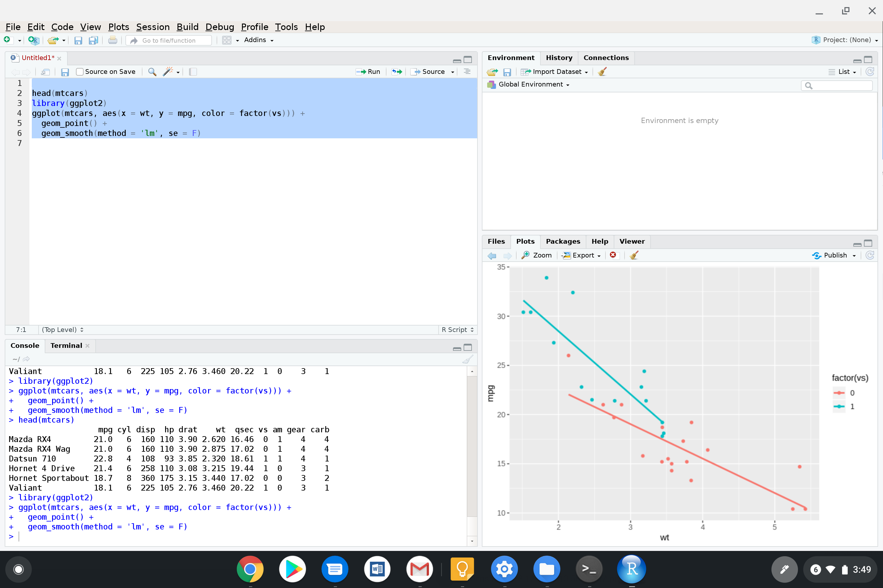The width and height of the screenshot is (883, 588).
Task: Click the Find/Replace magnifier icon
Action: tap(152, 72)
